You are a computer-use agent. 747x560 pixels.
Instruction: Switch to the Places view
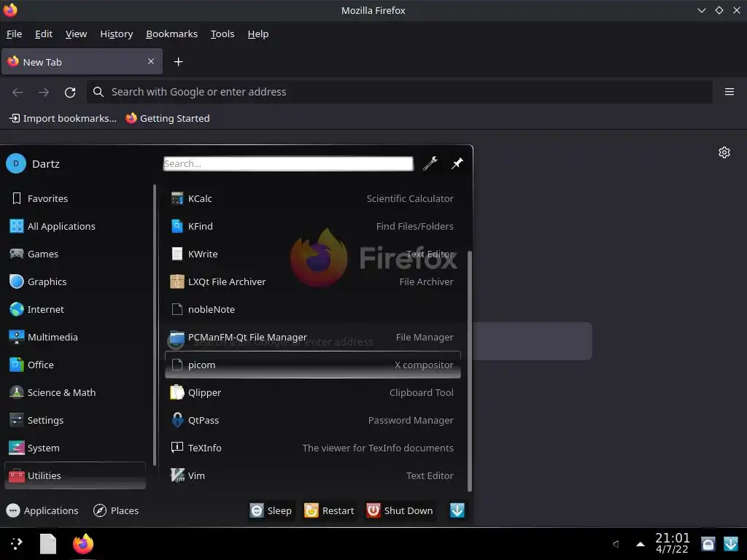(116, 510)
